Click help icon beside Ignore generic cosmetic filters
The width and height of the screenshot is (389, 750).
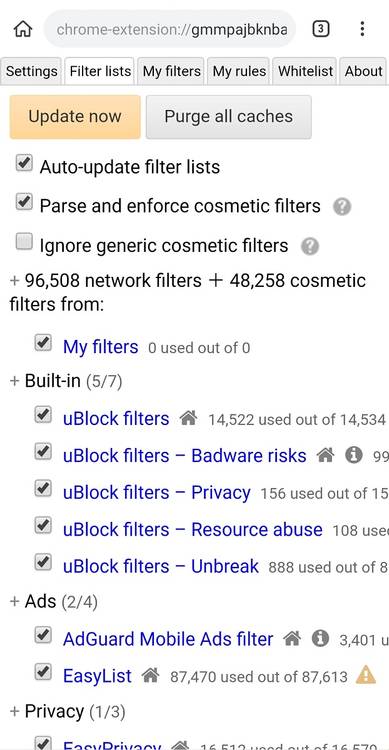(310, 247)
